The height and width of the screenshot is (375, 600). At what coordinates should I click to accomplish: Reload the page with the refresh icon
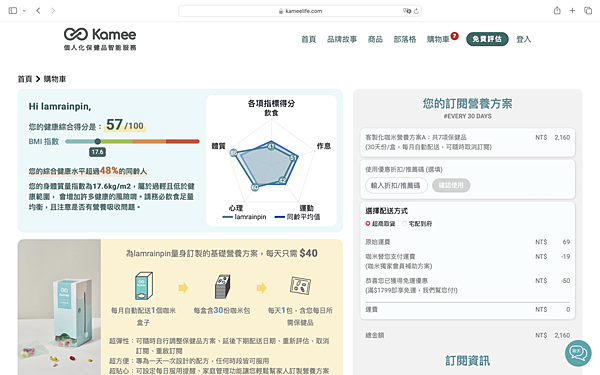point(416,11)
